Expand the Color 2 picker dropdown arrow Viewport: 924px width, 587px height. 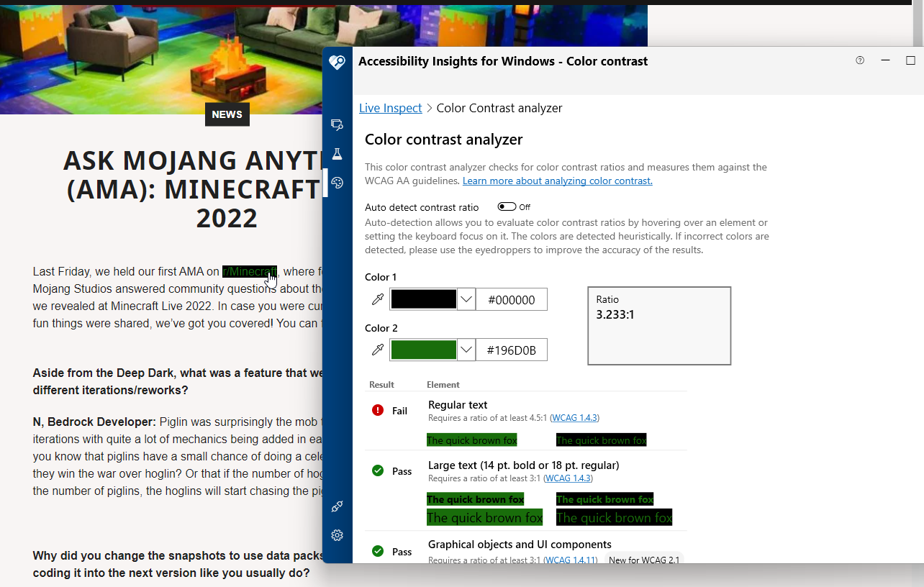click(x=466, y=350)
